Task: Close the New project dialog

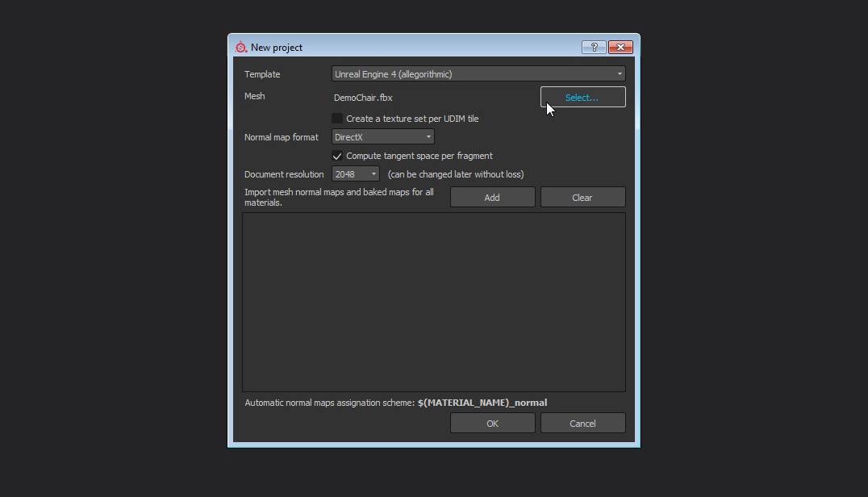Action: tap(620, 48)
